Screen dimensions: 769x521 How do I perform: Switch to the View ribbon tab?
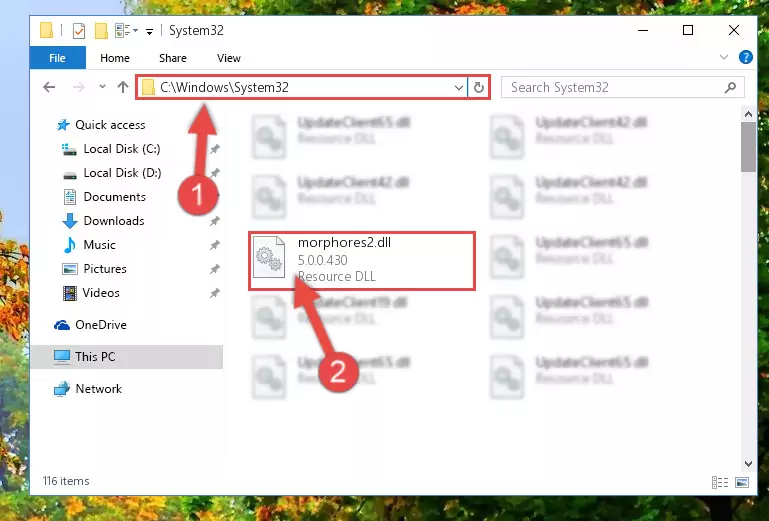click(229, 58)
